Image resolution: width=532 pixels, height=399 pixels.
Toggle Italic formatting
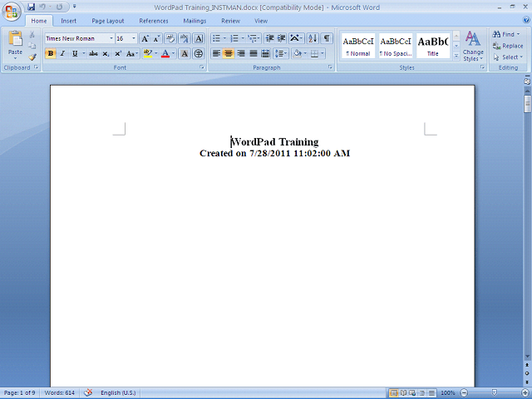62,53
